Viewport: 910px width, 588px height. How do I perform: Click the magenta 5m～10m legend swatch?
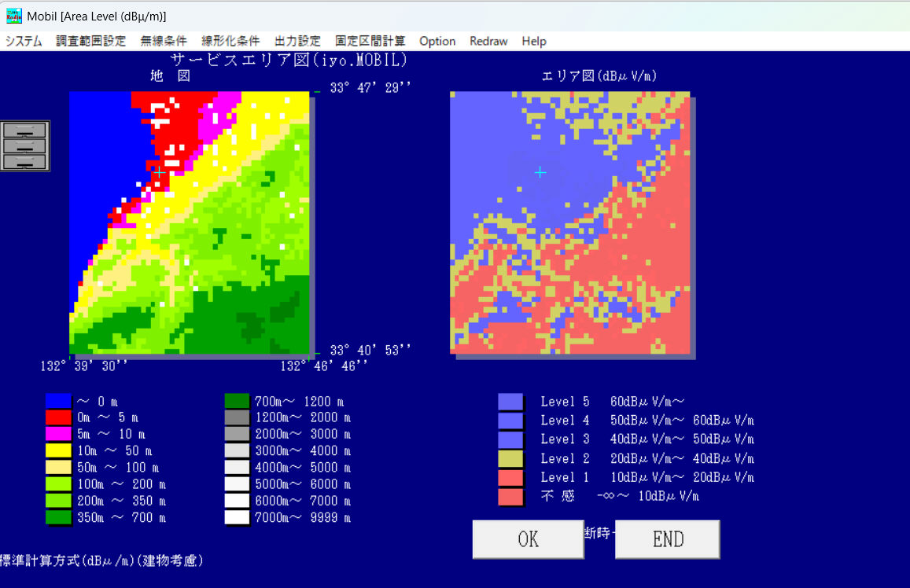pyautogui.click(x=58, y=434)
